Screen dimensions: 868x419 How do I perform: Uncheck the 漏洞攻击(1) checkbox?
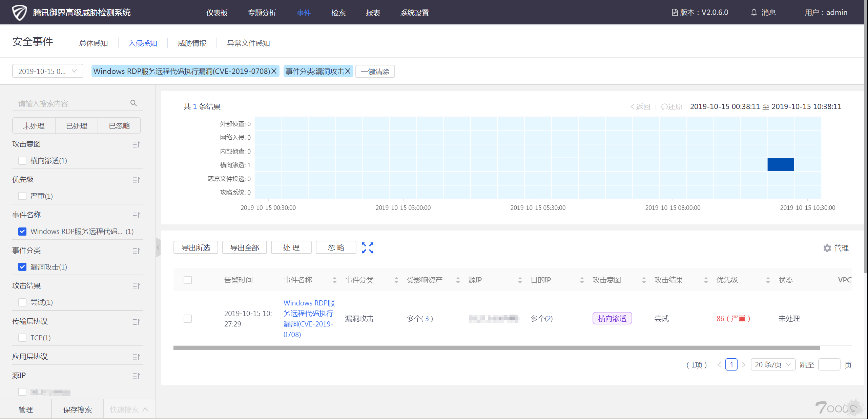[22, 267]
